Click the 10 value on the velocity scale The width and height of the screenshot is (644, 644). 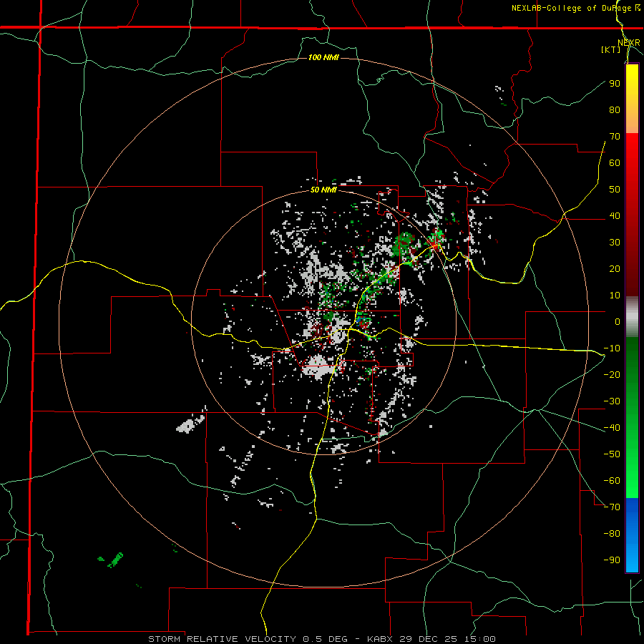tap(615, 296)
